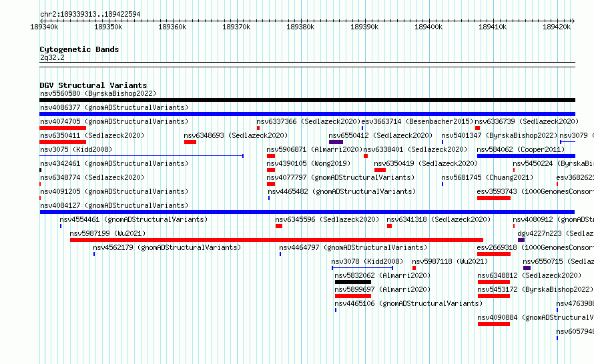This screenshot has width=594, height=364.
Task: Click the nsv5899697 (Almarri2020) label
Action: [x=382, y=289]
